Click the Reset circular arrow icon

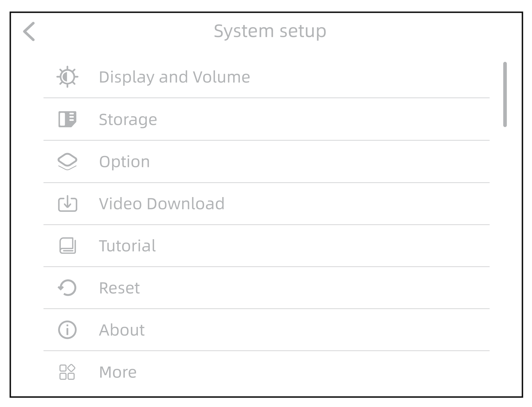click(x=67, y=288)
